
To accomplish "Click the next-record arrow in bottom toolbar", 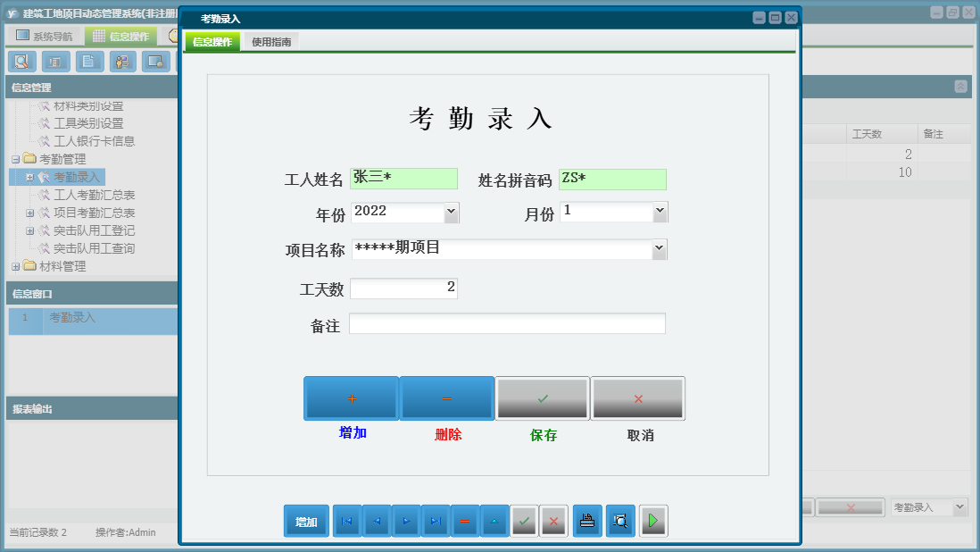I will 405,521.
